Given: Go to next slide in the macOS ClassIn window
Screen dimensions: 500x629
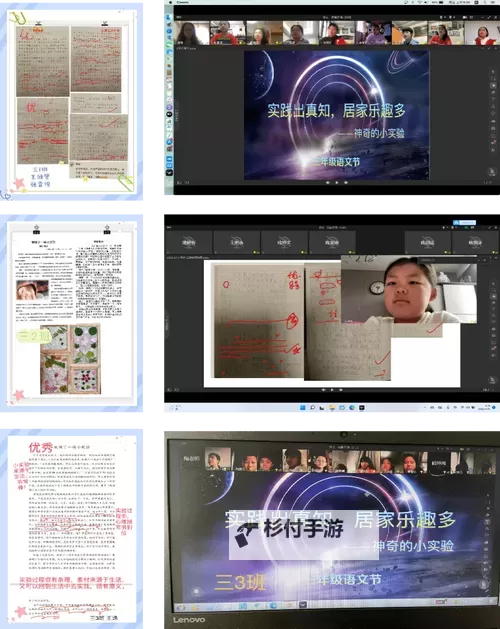Looking at the screenshot, I should (345, 183).
